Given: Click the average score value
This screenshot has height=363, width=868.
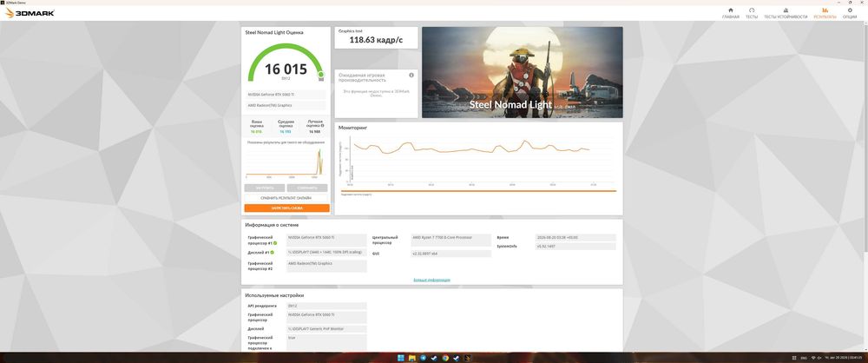Looking at the screenshot, I should coord(286,132).
